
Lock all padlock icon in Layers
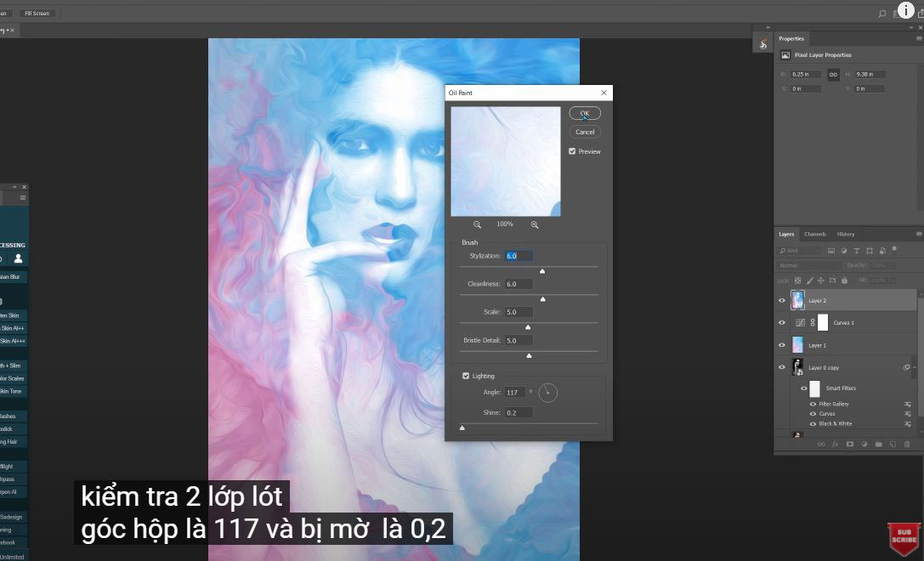coord(844,280)
